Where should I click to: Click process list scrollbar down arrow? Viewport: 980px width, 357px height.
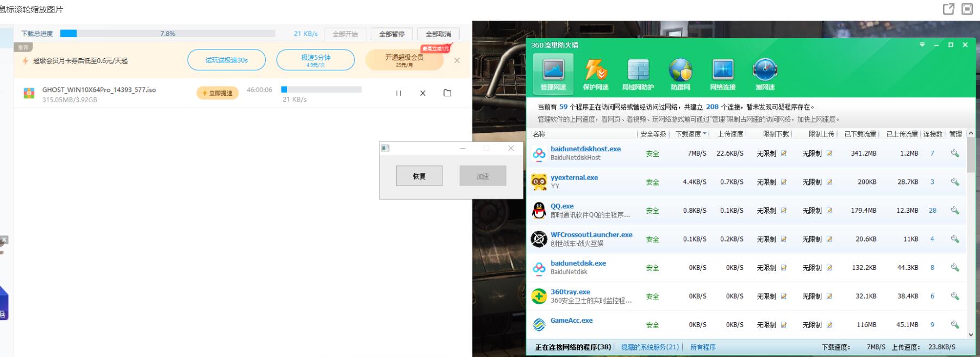point(971,335)
